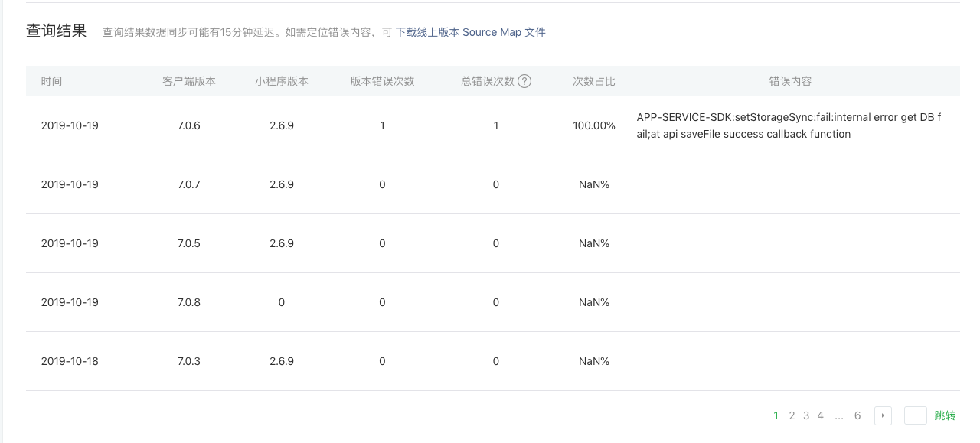The image size is (980, 443).
Task: Click the help icon beside 总错误次数
Action: (x=524, y=81)
